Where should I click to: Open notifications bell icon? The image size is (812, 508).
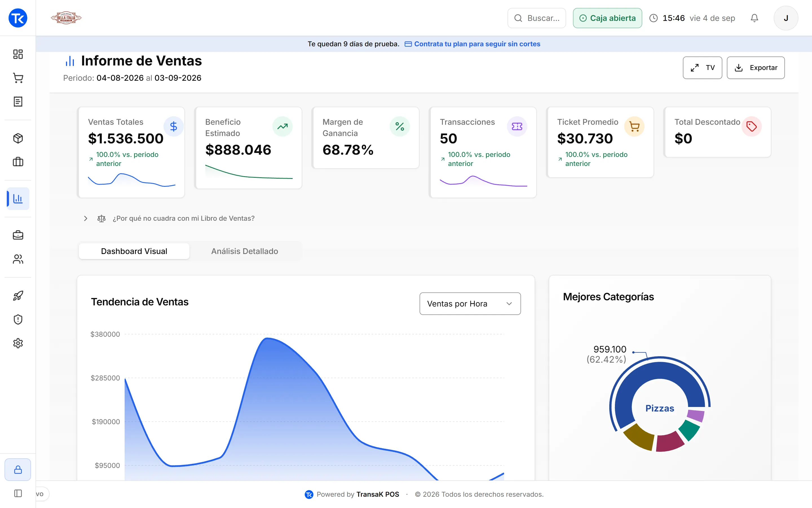pos(754,18)
